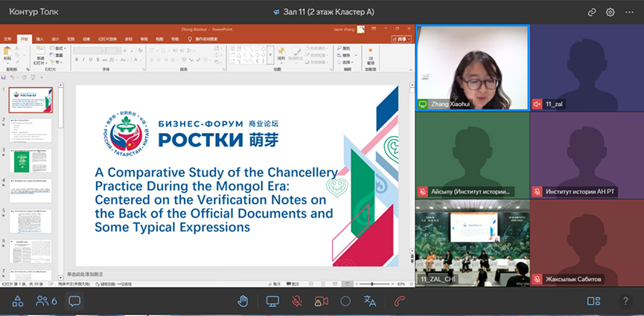Click muted mic icon on Институт истории АН РТ tile
This screenshot has width=644, height=316.
click(537, 192)
